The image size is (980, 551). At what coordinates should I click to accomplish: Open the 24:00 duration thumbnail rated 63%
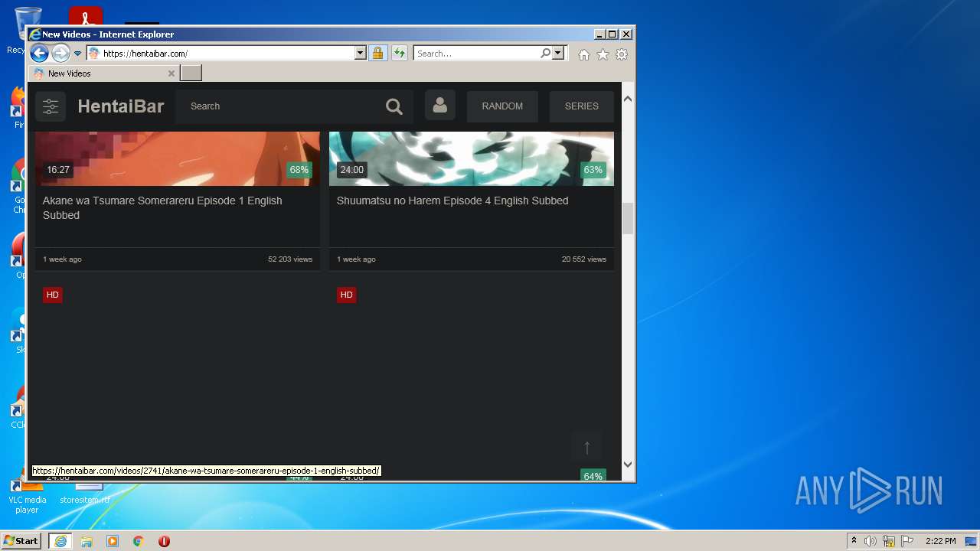click(x=472, y=158)
